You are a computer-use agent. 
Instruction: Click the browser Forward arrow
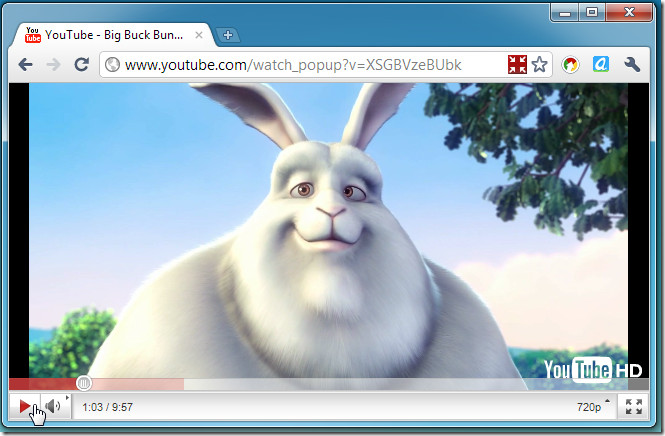[x=53, y=64]
